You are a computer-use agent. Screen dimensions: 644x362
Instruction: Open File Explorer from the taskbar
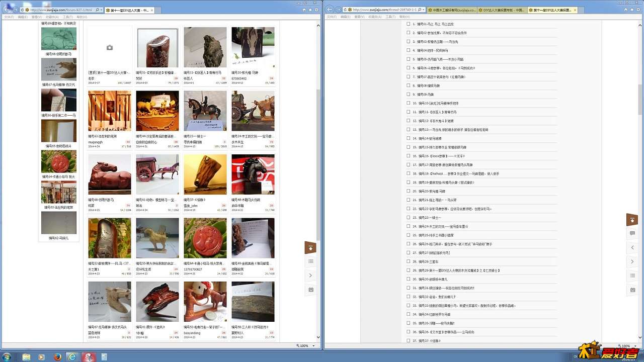[26, 356]
